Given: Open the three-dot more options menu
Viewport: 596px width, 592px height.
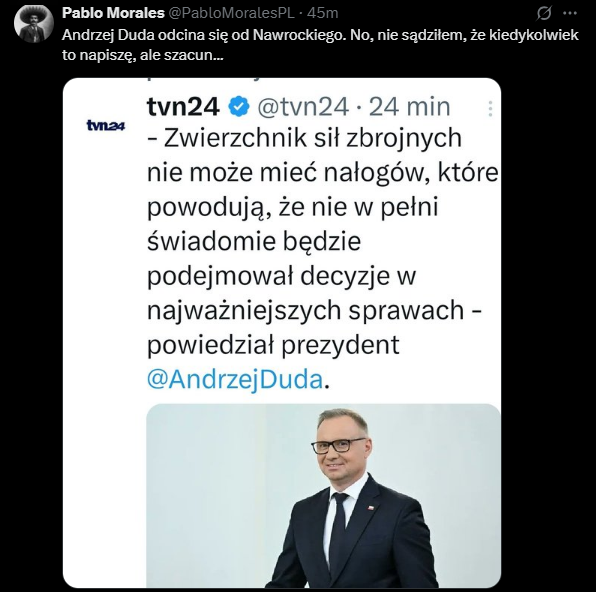Looking at the screenshot, I should [x=570, y=13].
